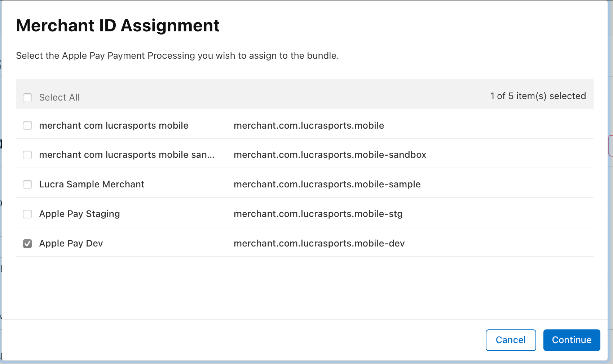Click the Apple Pay Staging name
613x364 pixels.
pyautogui.click(x=79, y=214)
